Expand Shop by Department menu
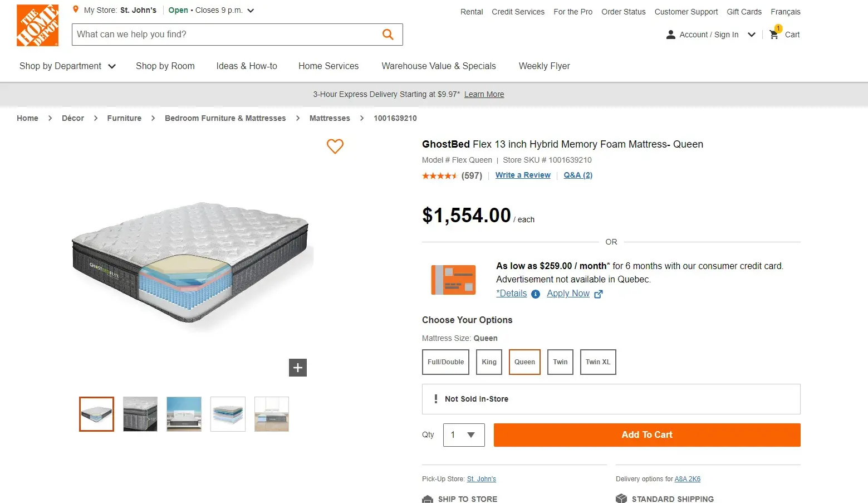Image resolution: width=868 pixels, height=503 pixels. coord(67,66)
